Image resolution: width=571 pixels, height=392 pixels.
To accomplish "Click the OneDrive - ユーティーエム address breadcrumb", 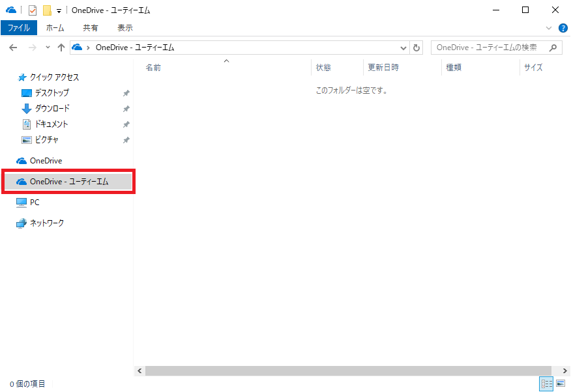I will point(135,48).
